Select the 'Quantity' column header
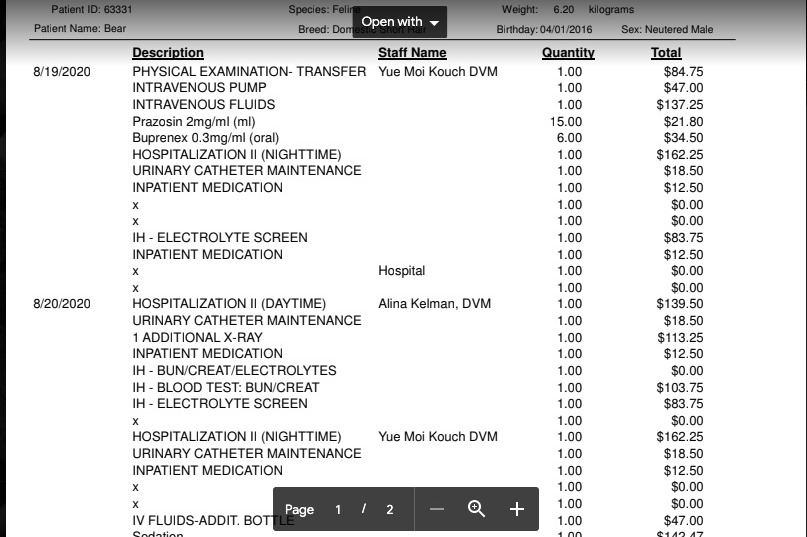The height and width of the screenshot is (537, 807). coord(568,53)
